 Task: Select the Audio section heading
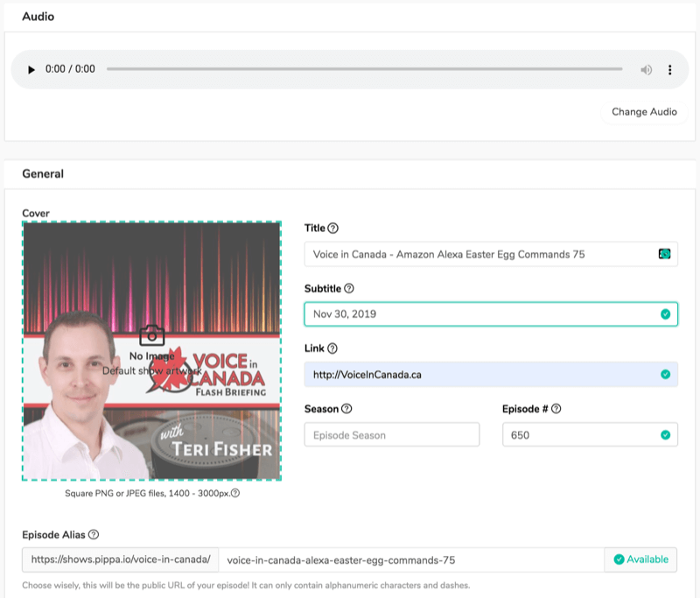38,17
